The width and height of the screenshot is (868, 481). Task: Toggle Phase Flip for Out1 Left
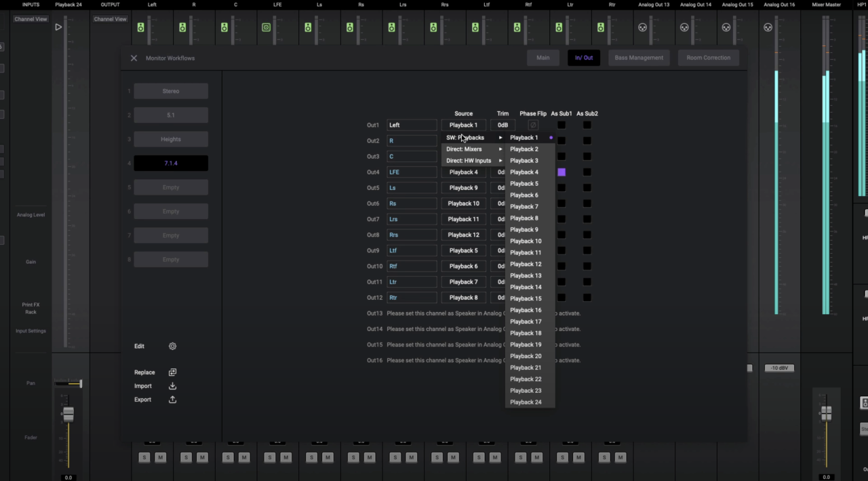point(533,126)
